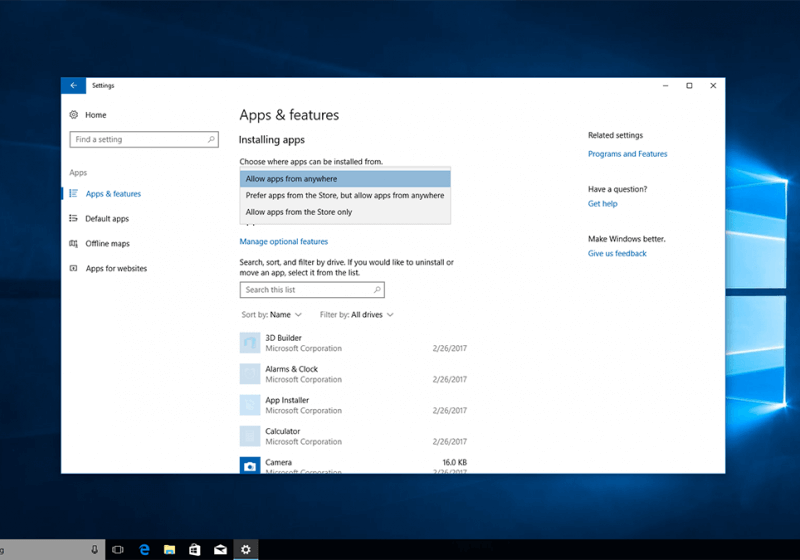Click the Alarms & Clock app icon
Image resolution: width=800 pixels, height=560 pixels.
tap(250, 374)
